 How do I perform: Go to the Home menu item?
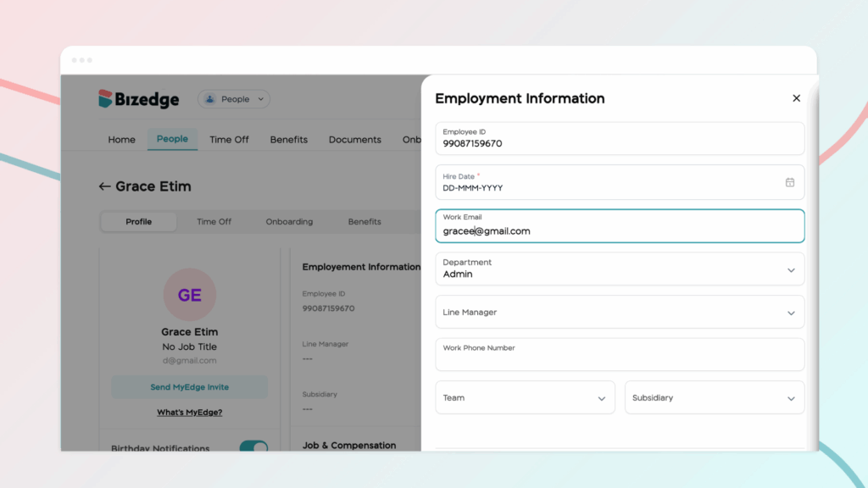tap(121, 140)
